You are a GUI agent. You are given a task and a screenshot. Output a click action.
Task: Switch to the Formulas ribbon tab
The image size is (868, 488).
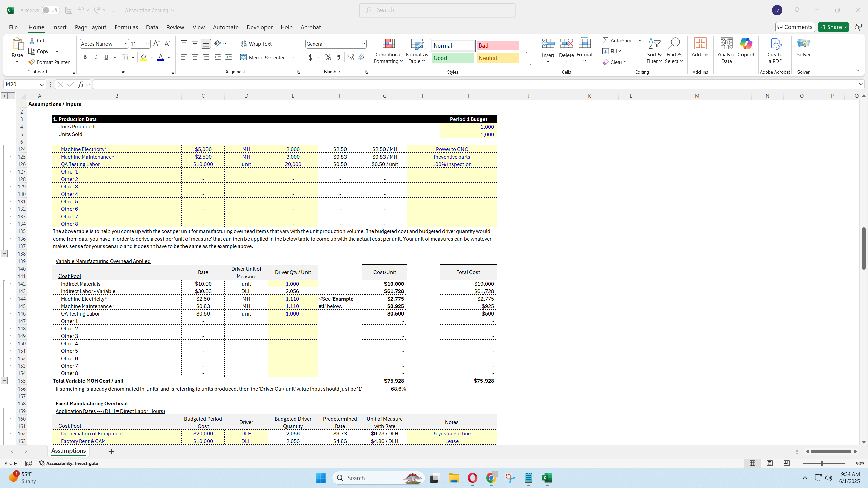coord(126,27)
